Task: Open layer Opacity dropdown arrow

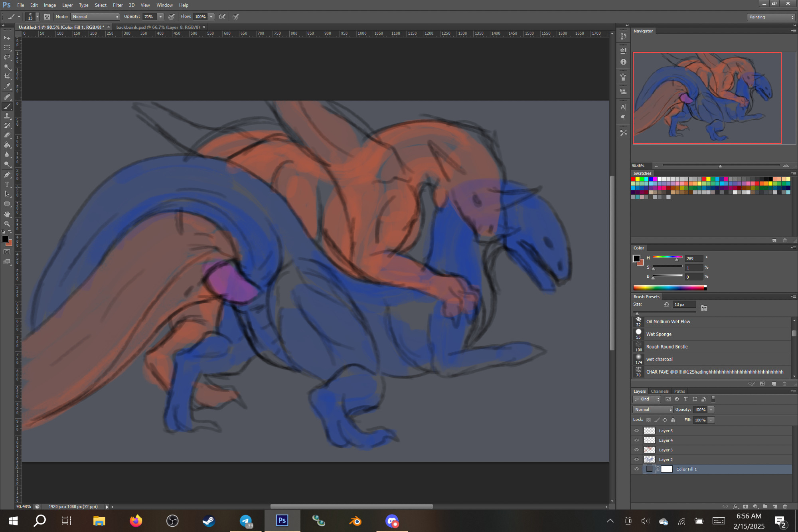Action: [x=711, y=409]
